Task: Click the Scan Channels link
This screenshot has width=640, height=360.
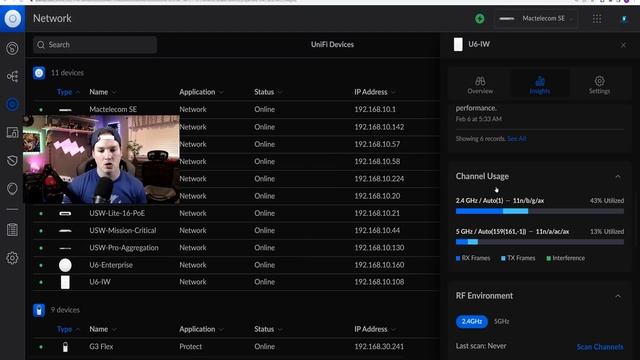Action: click(x=600, y=347)
